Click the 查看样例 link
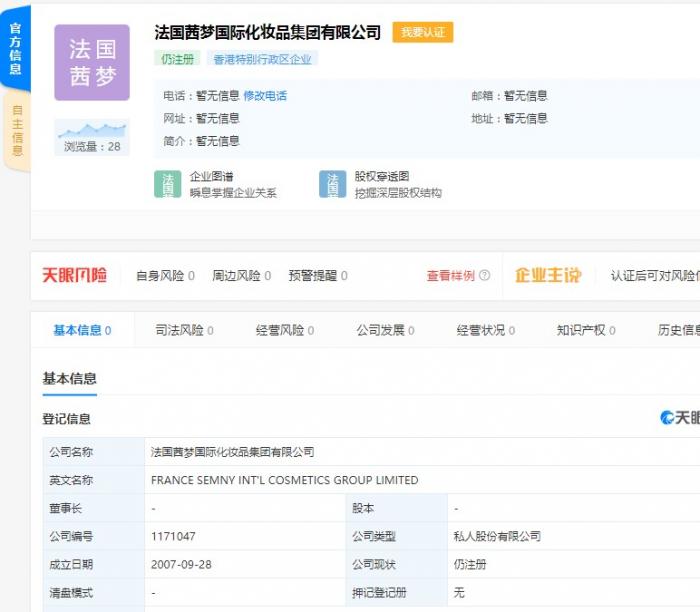The height and width of the screenshot is (612, 700). (x=451, y=276)
